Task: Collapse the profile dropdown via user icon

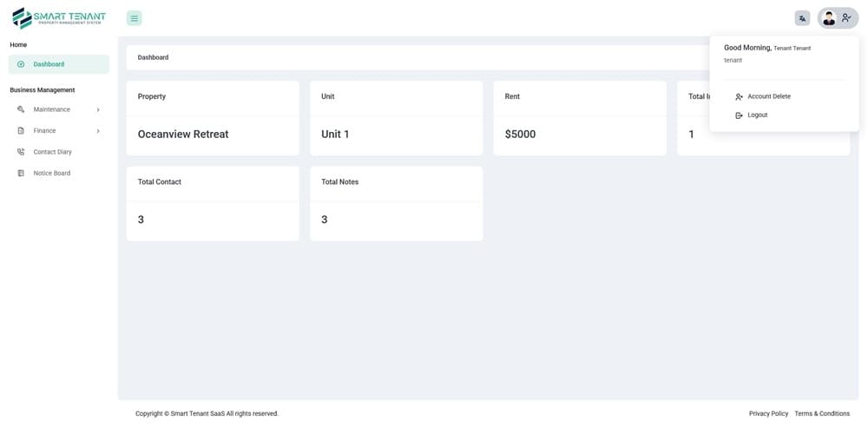Action: click(x=846, y=18)
